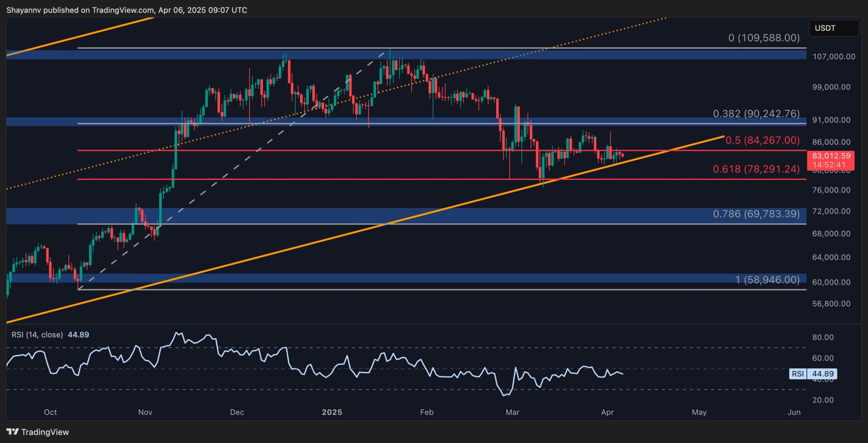This screenshot has width=868, height=443.
Task: Click the 72,000.00 price scale label
Action: [831, 211]
